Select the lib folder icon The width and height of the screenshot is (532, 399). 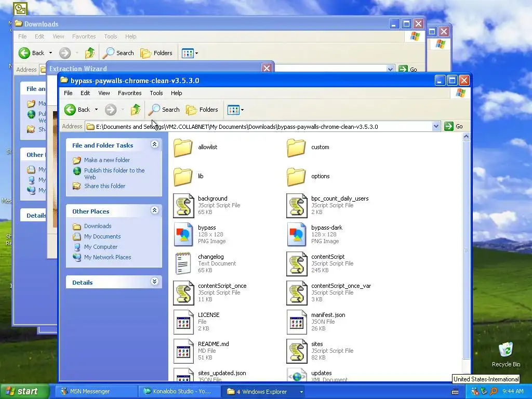(x=183, y=177)
